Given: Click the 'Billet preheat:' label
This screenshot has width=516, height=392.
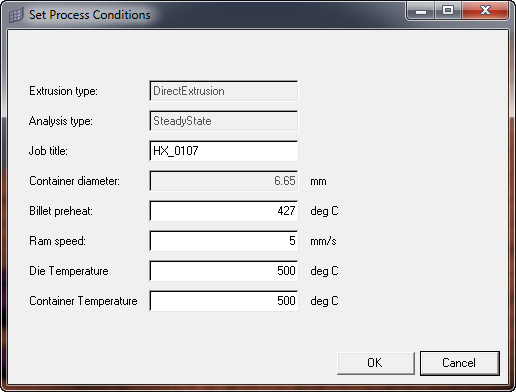Looking at the screenshot, I should [61, 211].
